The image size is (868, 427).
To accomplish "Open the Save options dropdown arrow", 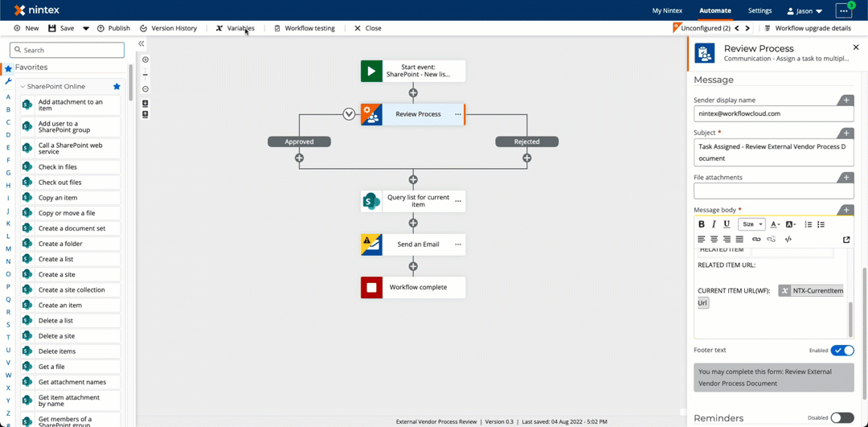I will coord(86,28).
